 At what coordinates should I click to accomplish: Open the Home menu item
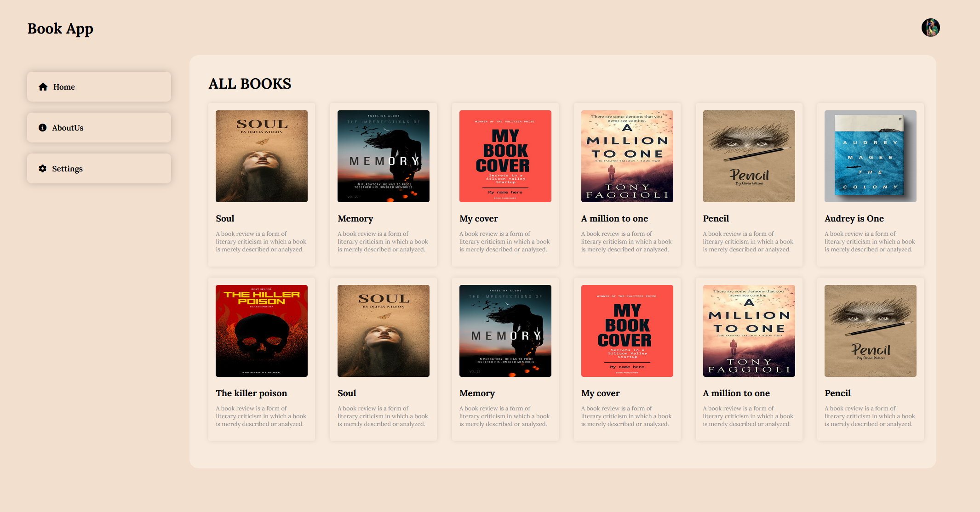coord(99,87)
